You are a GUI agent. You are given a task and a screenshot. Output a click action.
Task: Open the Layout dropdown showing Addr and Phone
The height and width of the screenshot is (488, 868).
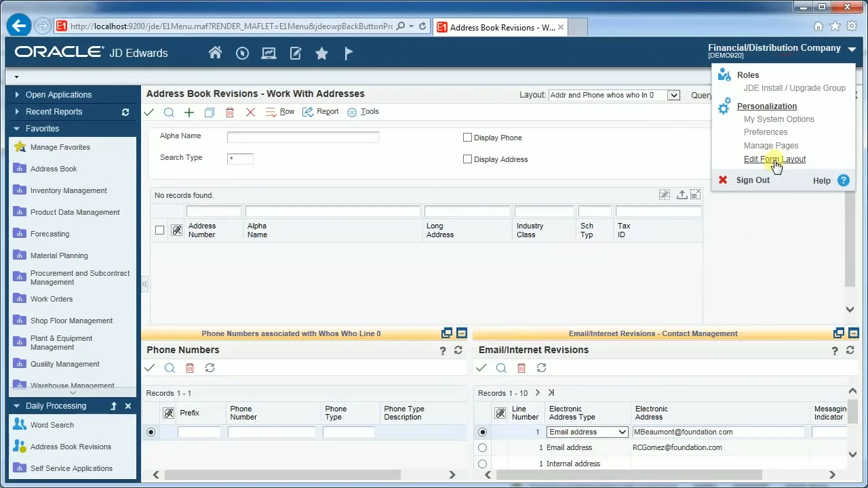[x=673, y=95]
